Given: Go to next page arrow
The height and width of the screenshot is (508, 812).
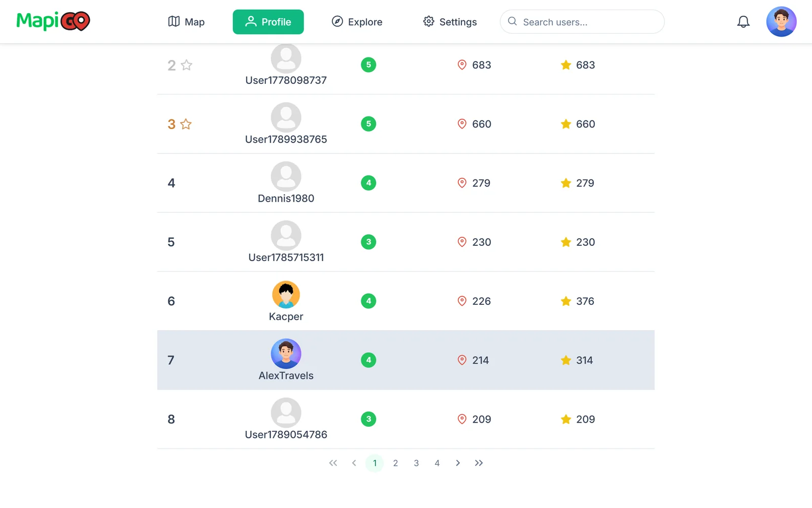Looking at the screenshot, I should (458, 463).
